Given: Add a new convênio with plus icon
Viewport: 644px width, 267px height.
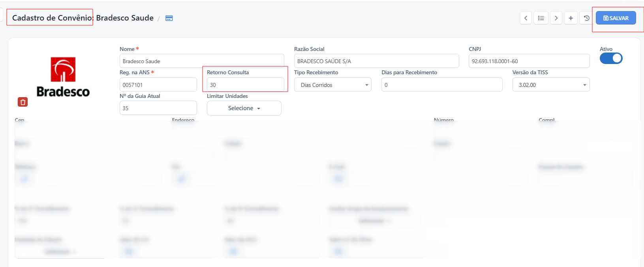Looking at the screenshot, I should coord(571,18).
